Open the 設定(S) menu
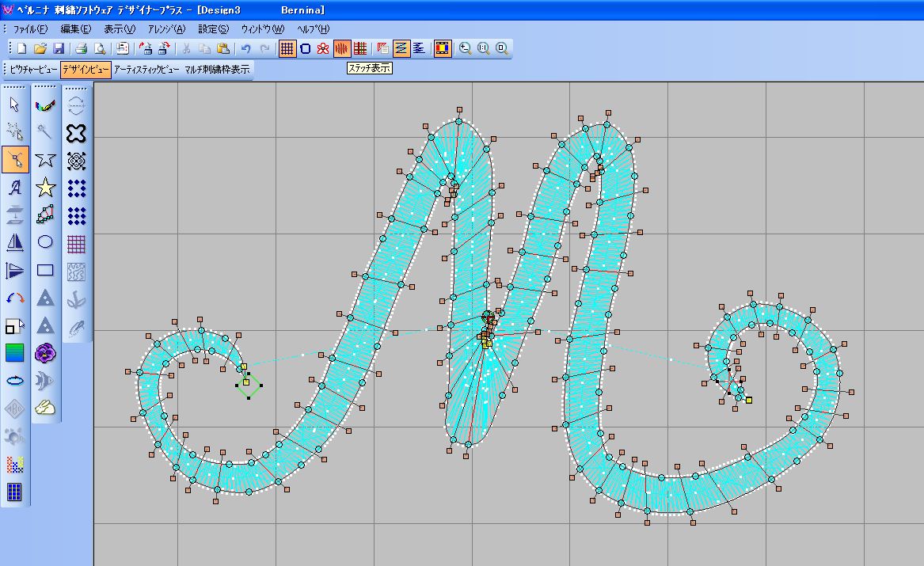The height and width of the screenshot is (566, 924). tap(213, 28)
